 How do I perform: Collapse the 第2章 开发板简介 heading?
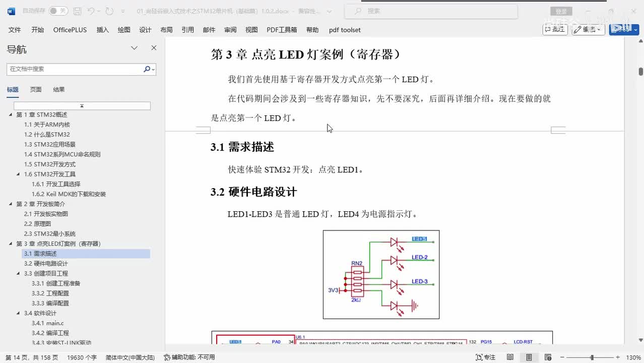pyautogui.click(x=11, y=204)
